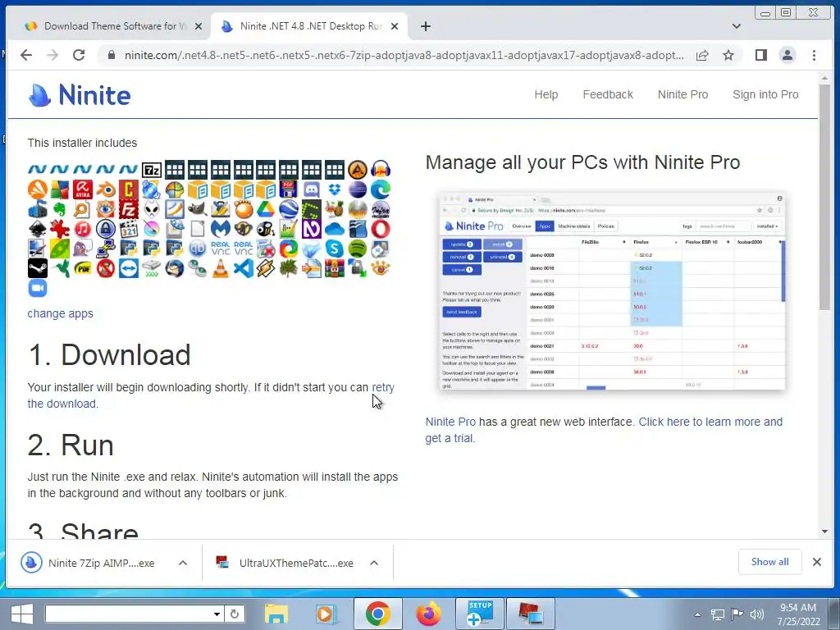Close the downloads bar
Screen dimensions: 840x630
(x=816, y=562)
